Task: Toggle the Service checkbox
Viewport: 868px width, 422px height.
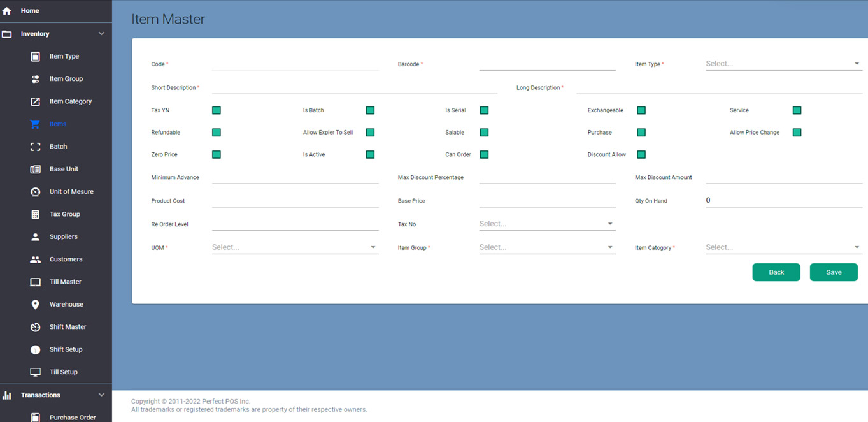Action: [797, 110]
